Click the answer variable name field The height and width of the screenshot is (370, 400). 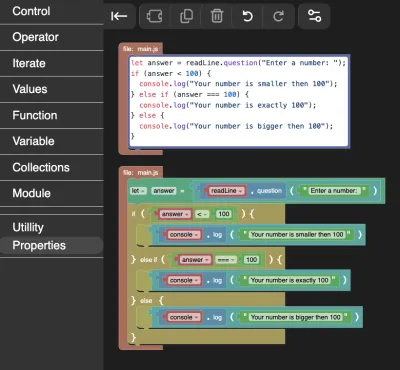point(164,191)
